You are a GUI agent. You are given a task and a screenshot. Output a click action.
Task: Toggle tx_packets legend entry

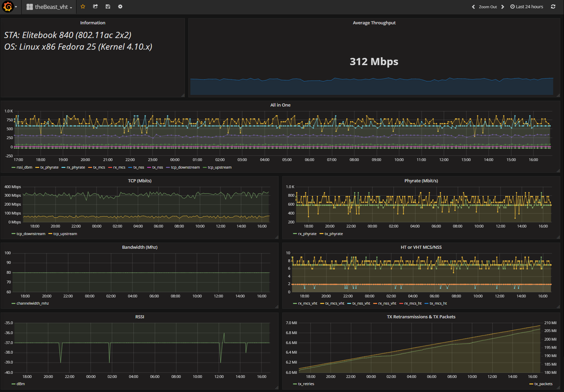(x=543, y=384)
